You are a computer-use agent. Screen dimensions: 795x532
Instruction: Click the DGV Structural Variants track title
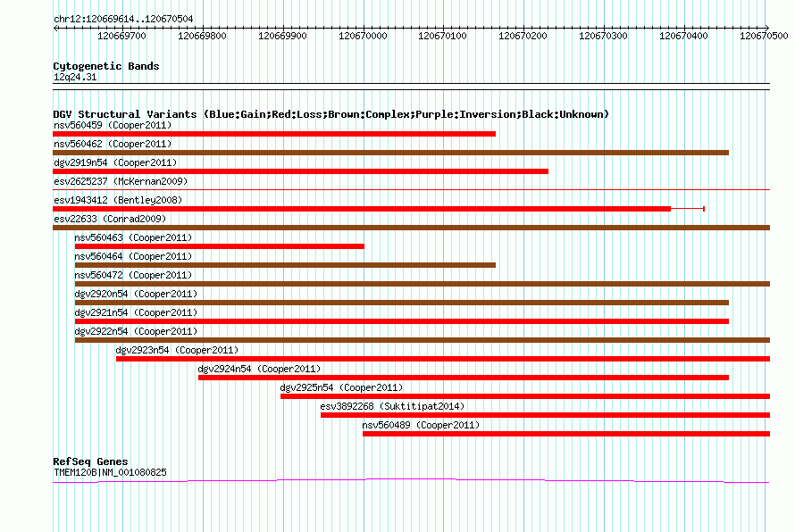[331, 114]
